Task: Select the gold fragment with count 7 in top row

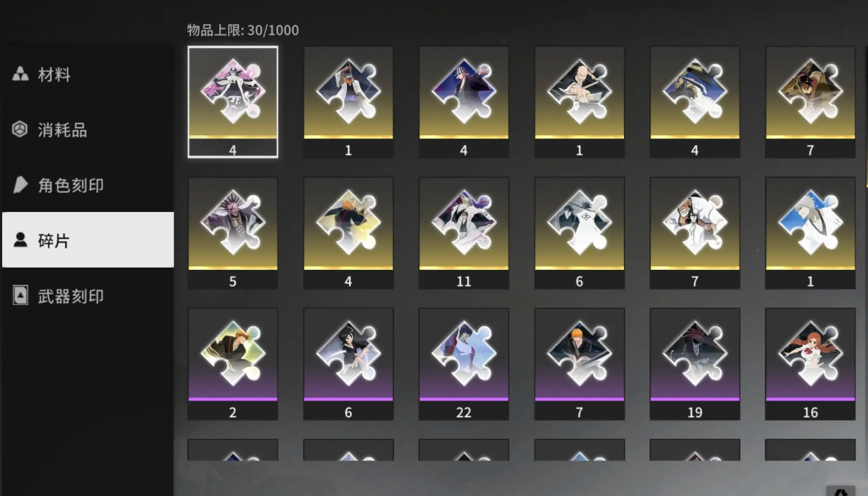Action: 810,102
